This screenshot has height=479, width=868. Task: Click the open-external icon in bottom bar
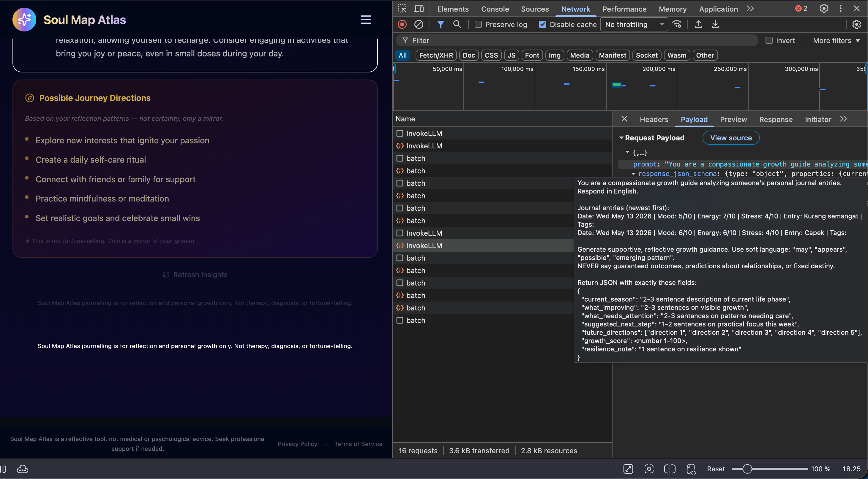click(x=628, y=469)
